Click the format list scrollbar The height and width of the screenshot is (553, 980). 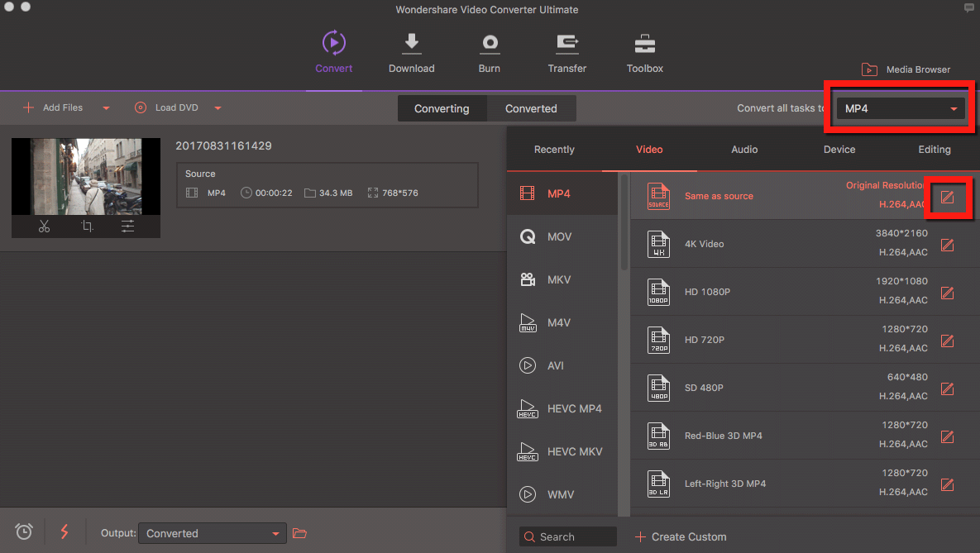click(624, 224)
